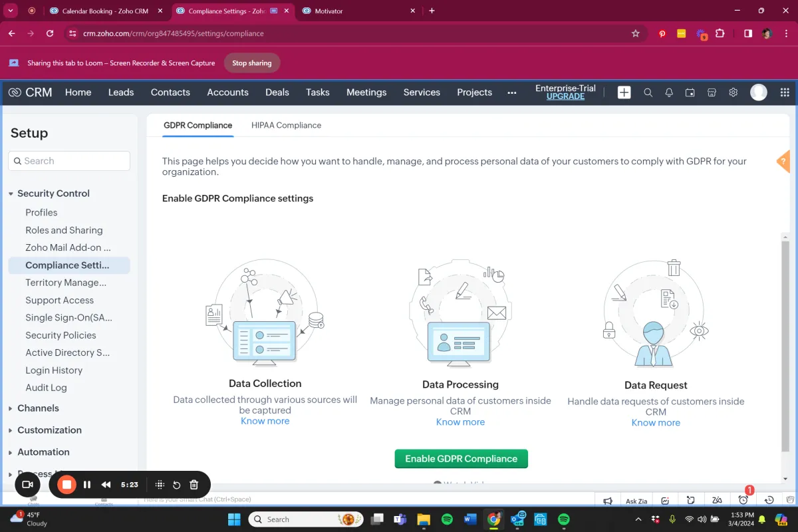Image resolution: width=798 pixels, height=532 pixels.
Task: Delete the Loom recording with trash icon
Action: point(194,485)
